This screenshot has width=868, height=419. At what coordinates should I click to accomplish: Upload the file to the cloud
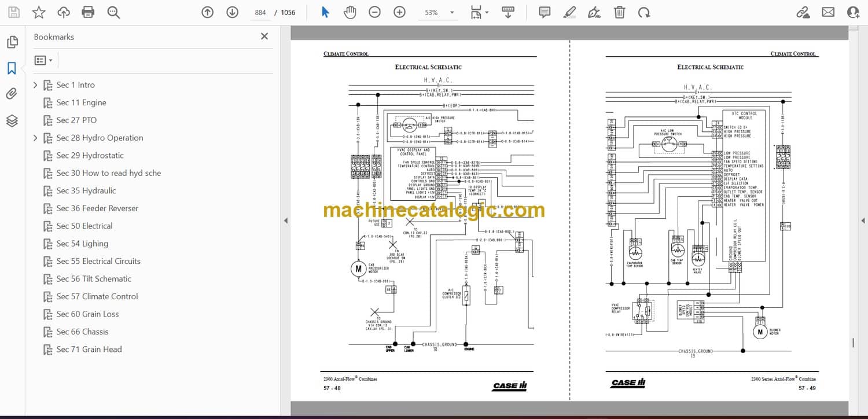(64, 12)
